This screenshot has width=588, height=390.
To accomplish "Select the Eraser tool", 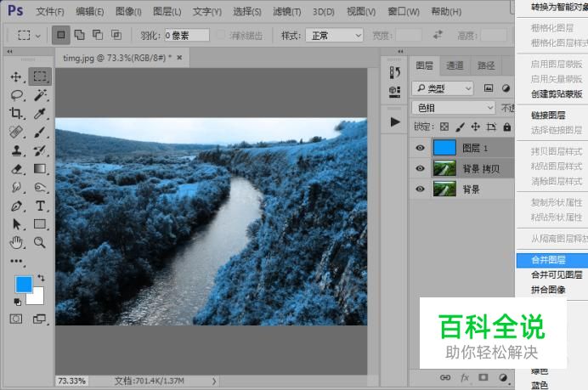I will click(17, 169).
